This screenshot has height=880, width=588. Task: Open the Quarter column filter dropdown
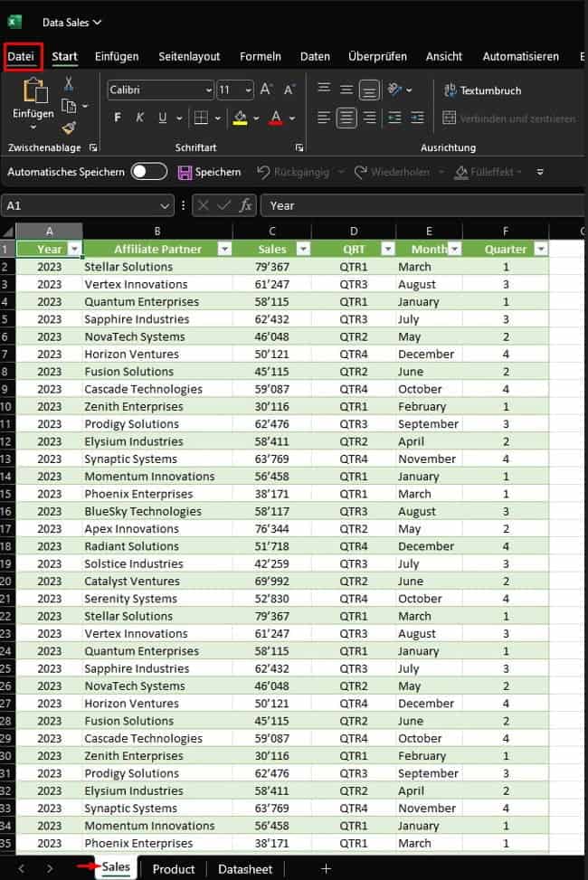pos(540,249)
